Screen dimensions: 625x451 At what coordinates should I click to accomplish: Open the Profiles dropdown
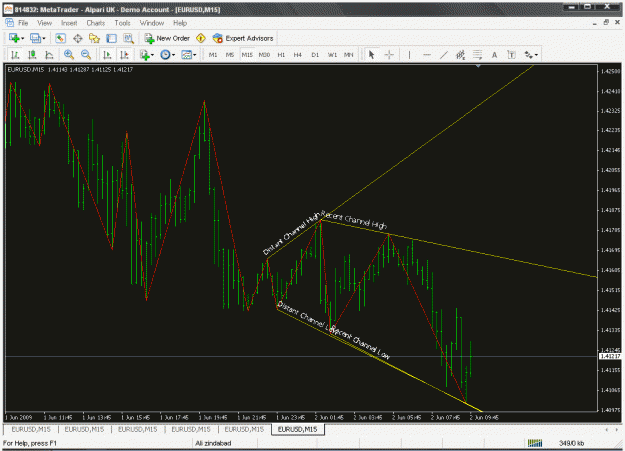click(38, 38)
